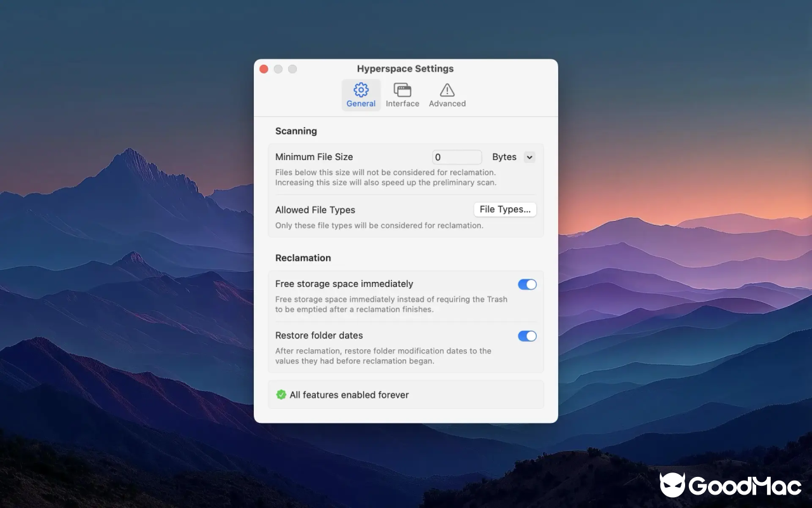Viewport: 812px width, 508px height.
Task: Close the Hyperspace Settings window
Action: (264, 69)
